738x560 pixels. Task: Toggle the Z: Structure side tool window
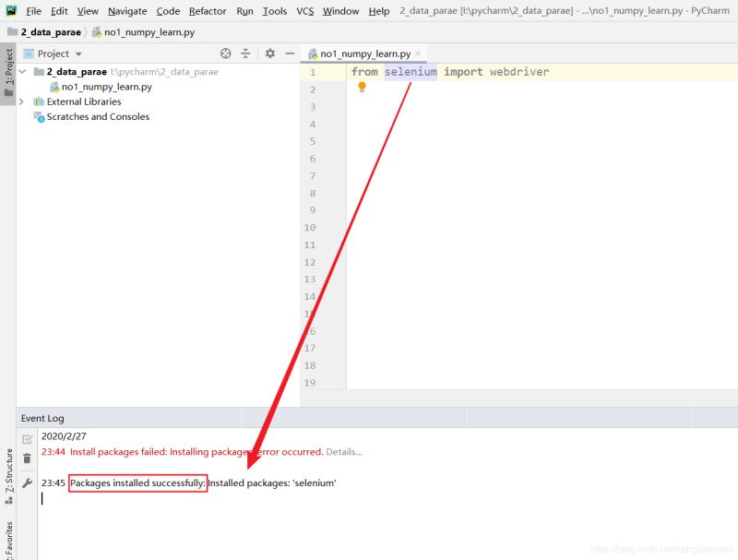[8, 476]
